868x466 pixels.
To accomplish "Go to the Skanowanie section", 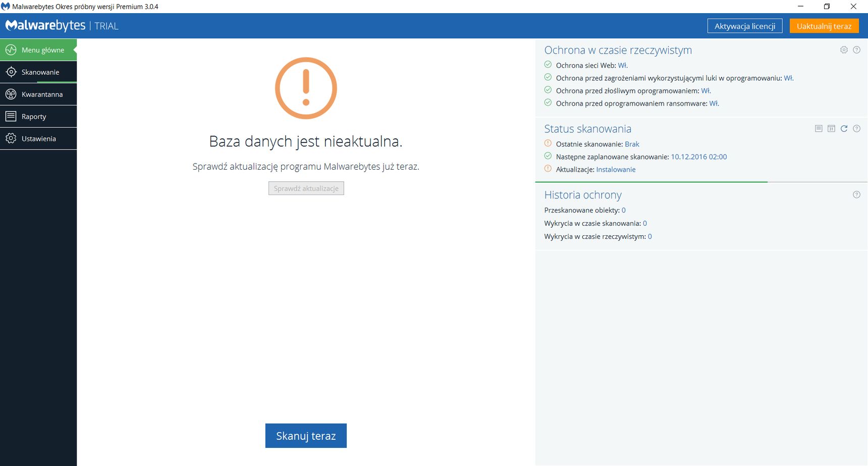I will pyautogui.click(x=38, y=72).
